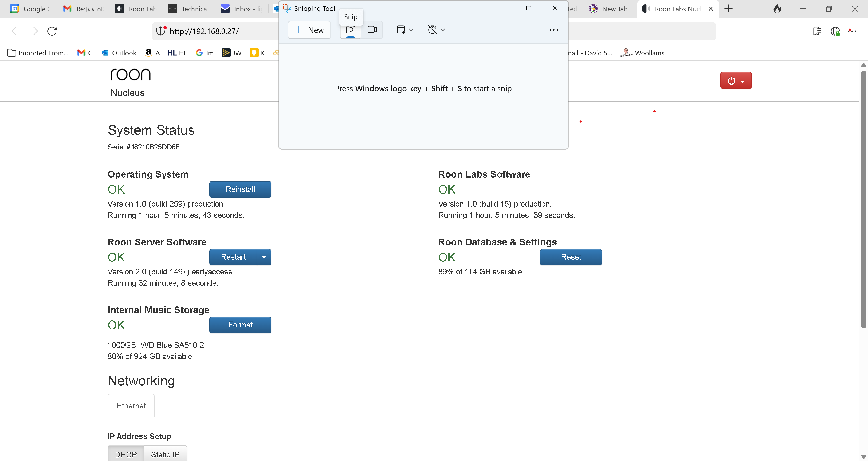
Task: Open the Google Im bookmark
Action: tap(205, 53)
